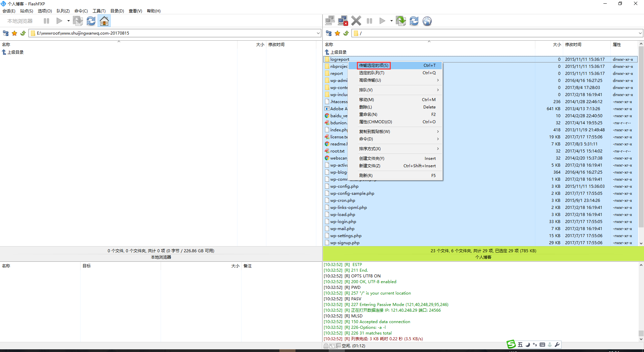Click the abort X icon in remote toolbar
The width and height of the screenshot is (644, 352).
click(x=356, y=21)
